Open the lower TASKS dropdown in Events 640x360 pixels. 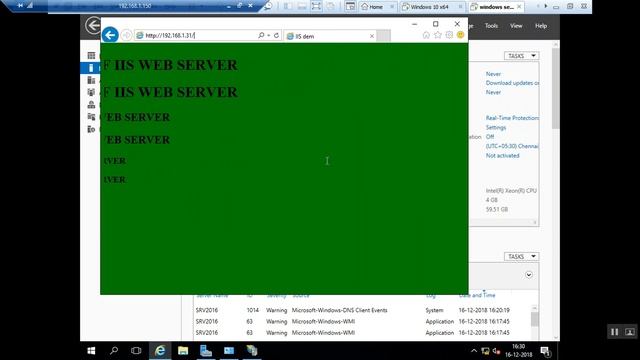pos(521,256)
